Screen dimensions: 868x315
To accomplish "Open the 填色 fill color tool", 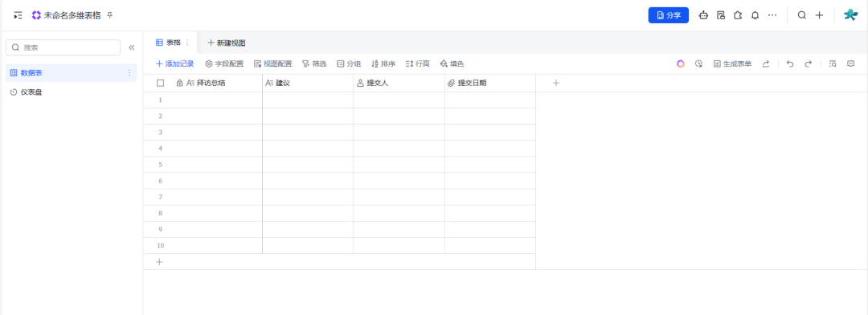I will (452, 64).
